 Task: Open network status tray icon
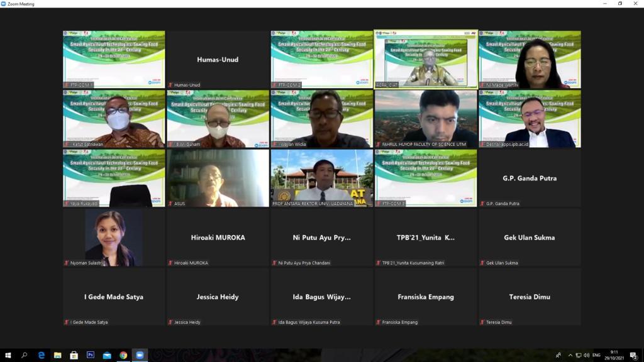pyautogui.click(x=579, y=355)
